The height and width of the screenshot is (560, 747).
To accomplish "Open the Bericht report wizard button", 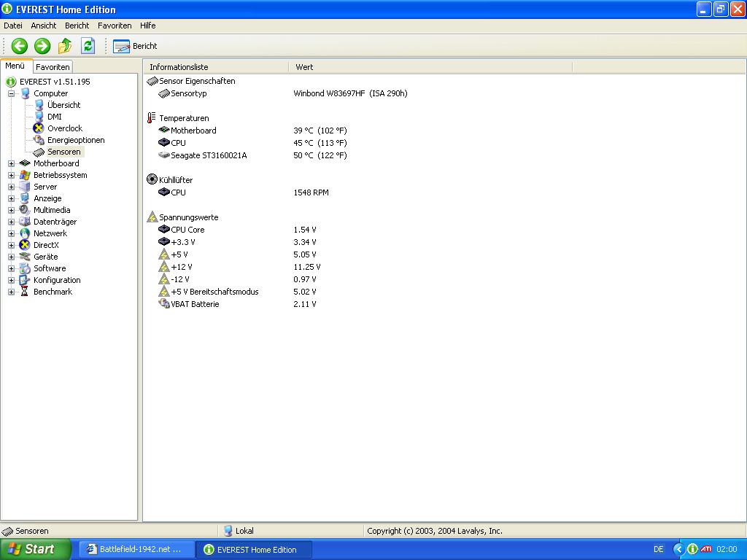I will pos(135,46).
